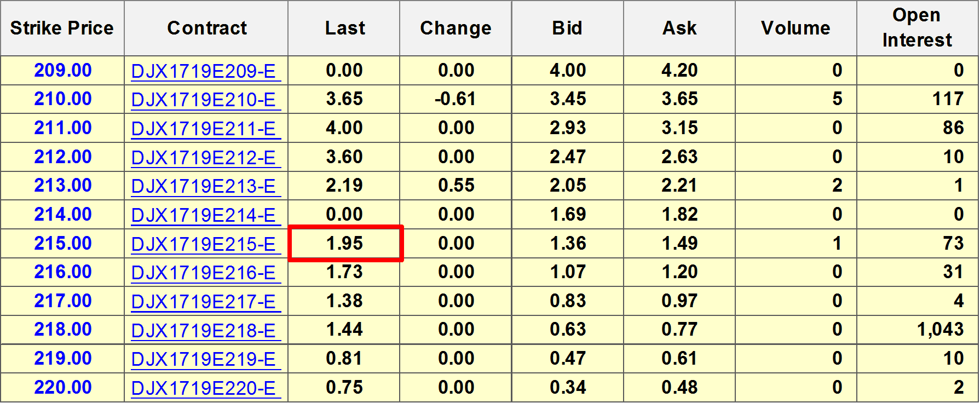Open the DJX1719E209-E contract link
980x403 pixels.
[x=203, y=71]
